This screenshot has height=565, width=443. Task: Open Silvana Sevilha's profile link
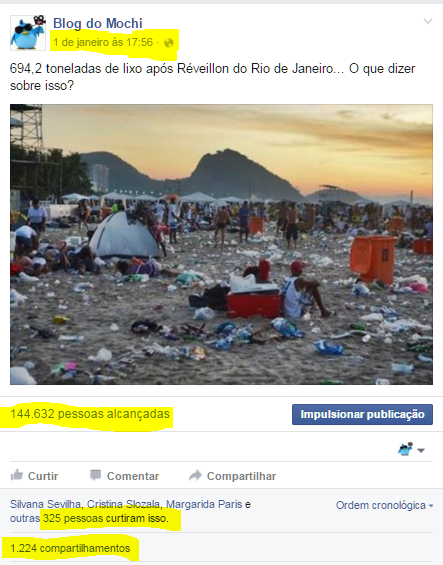[46, 504]
